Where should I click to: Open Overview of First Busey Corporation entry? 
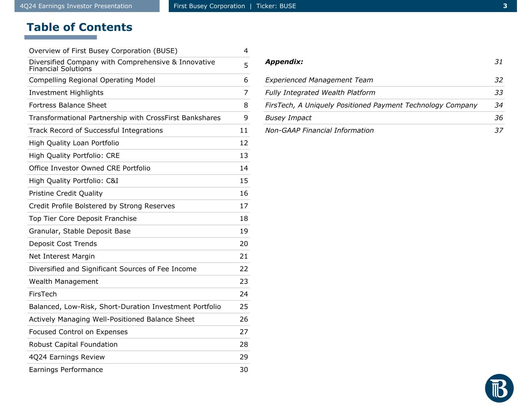[x=138, y=51]
